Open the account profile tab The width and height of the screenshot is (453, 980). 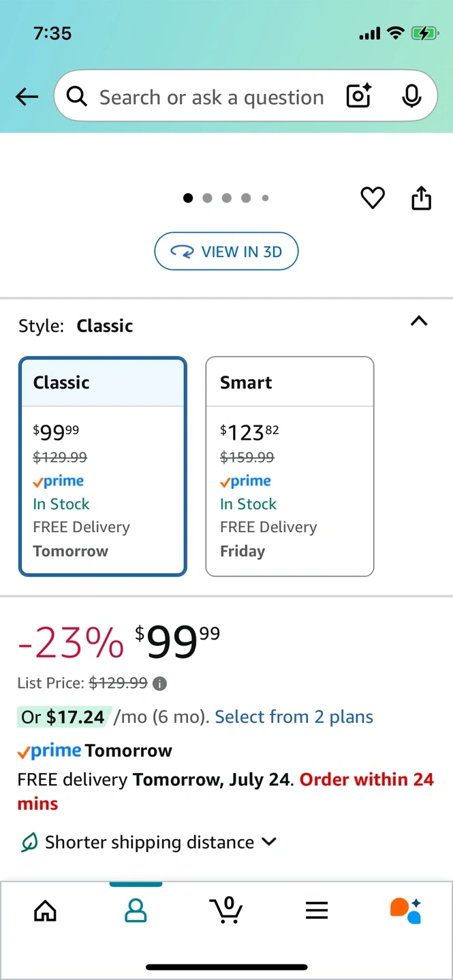click(136, 910)
